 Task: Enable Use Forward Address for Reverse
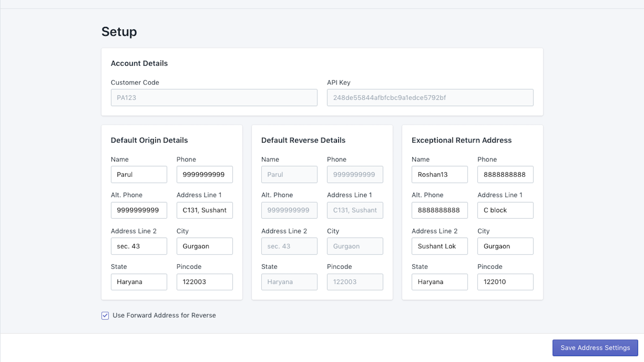[x=105, y=315]
